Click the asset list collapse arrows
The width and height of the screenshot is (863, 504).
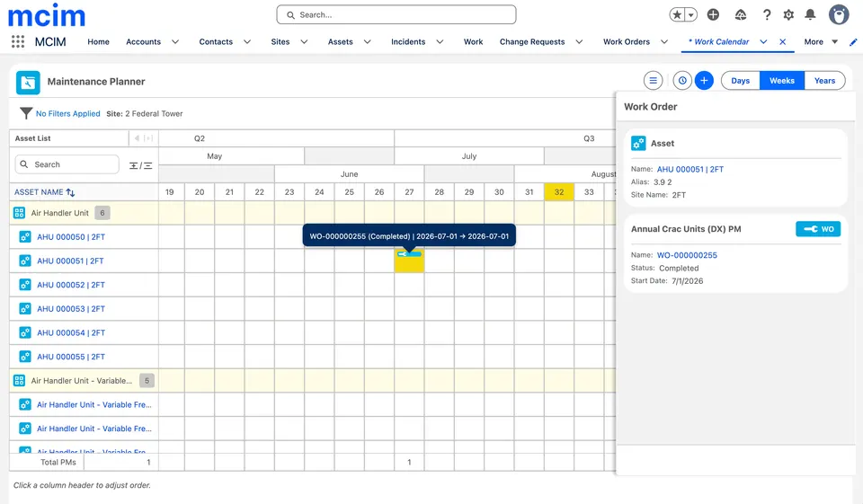tap(143, 138)
